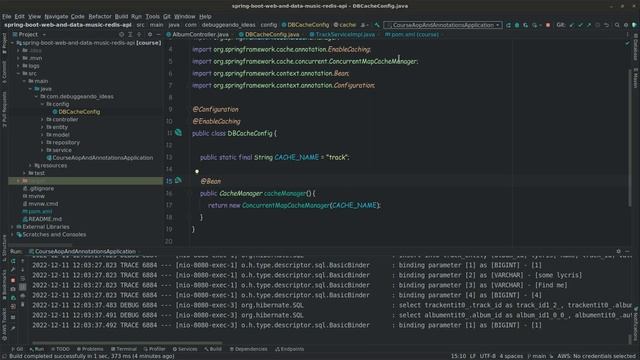
Task: Switch to AlbumController.java tab
Action: click(198, 35)
